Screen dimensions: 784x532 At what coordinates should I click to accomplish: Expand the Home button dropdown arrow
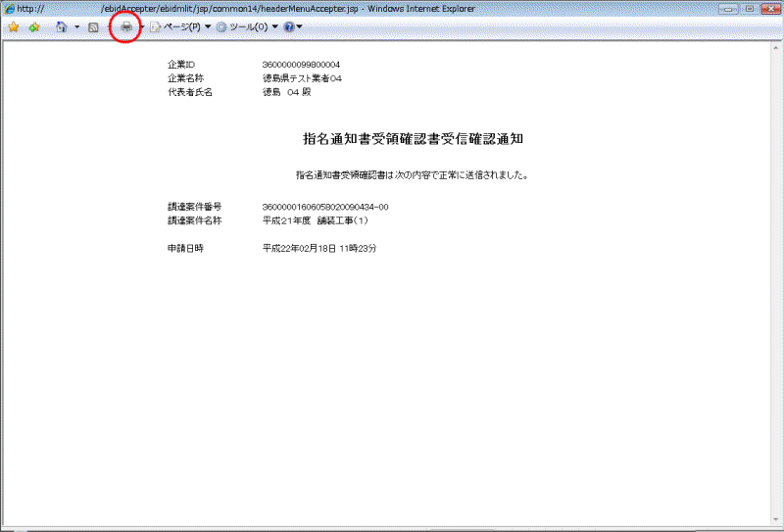click(x=76, y=26)
